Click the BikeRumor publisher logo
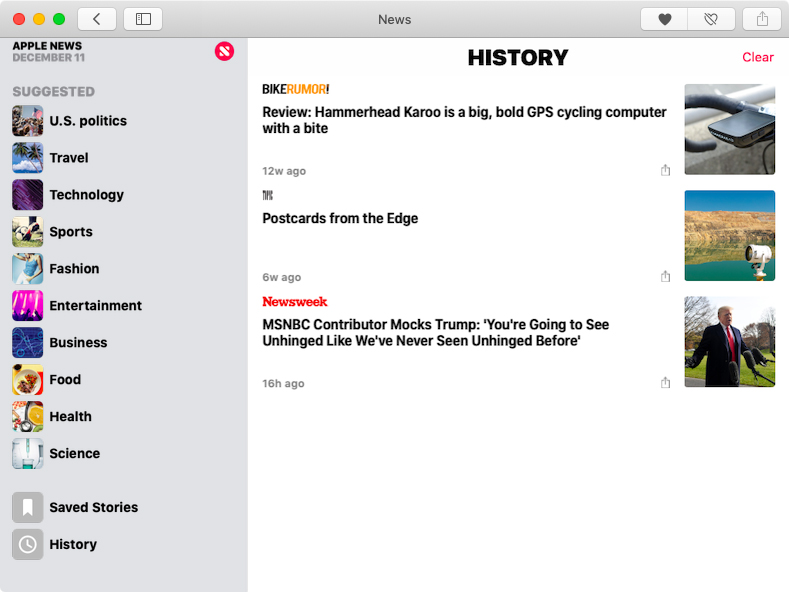Viewport: 789px width, 592px height. [296, 90]
